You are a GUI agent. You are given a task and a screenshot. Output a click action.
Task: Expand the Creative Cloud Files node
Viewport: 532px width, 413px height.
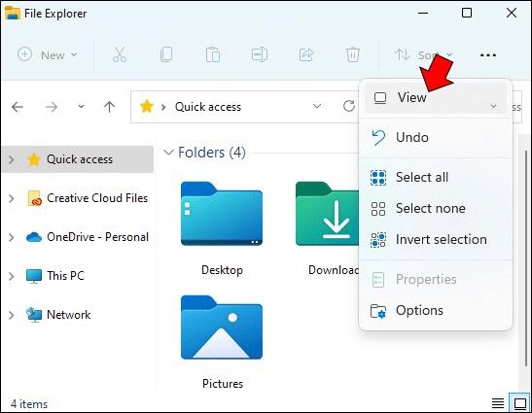pyautogui.click(x=12, y=198)
